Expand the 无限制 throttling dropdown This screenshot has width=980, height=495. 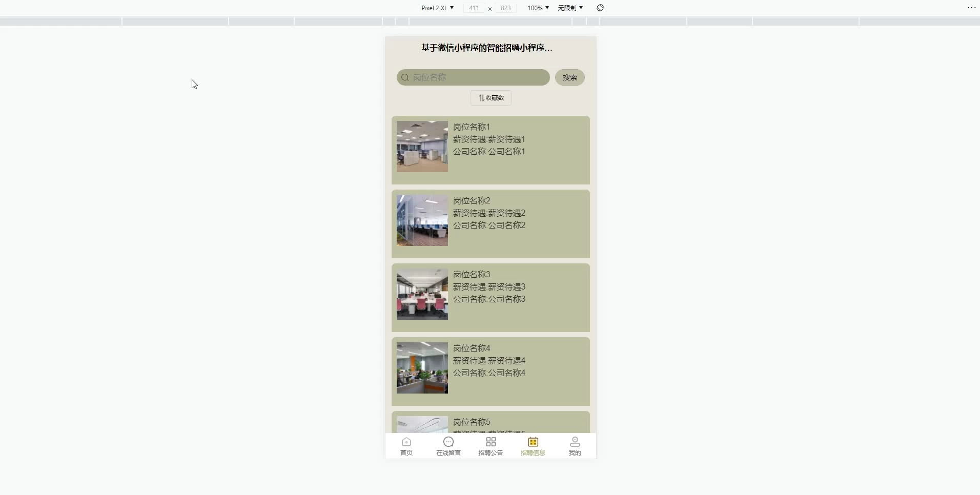(570, 8)
